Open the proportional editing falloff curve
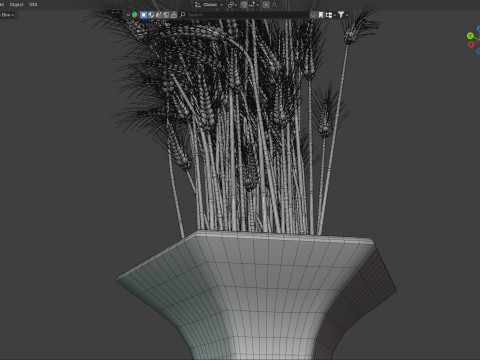Image resolution: width=480 pixels, height=360 pixels. click(x=275, y=5)
